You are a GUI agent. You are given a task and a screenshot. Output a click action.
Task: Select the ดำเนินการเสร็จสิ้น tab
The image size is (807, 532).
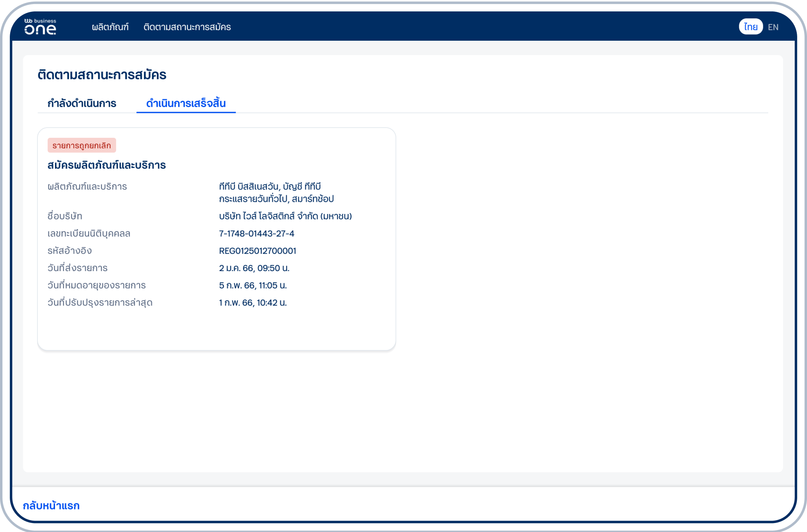point(186,103)
